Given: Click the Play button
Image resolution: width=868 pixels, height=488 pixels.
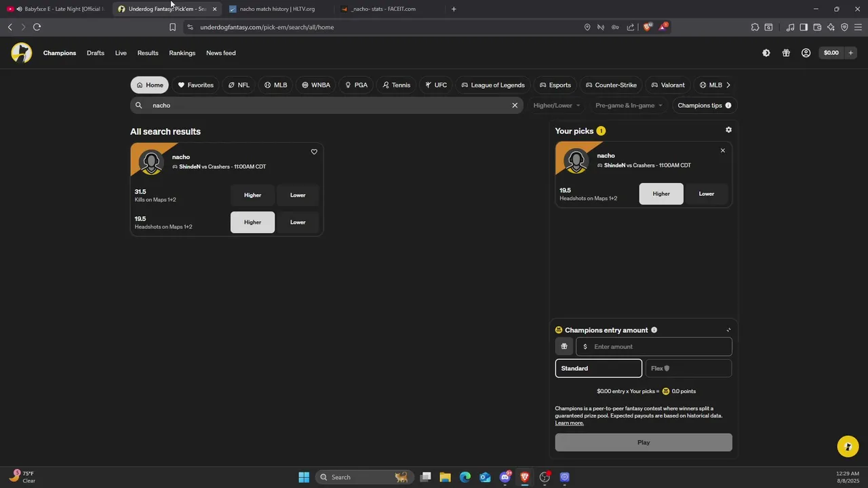Looking at the screenshot, I should click(x=644, y=443).
